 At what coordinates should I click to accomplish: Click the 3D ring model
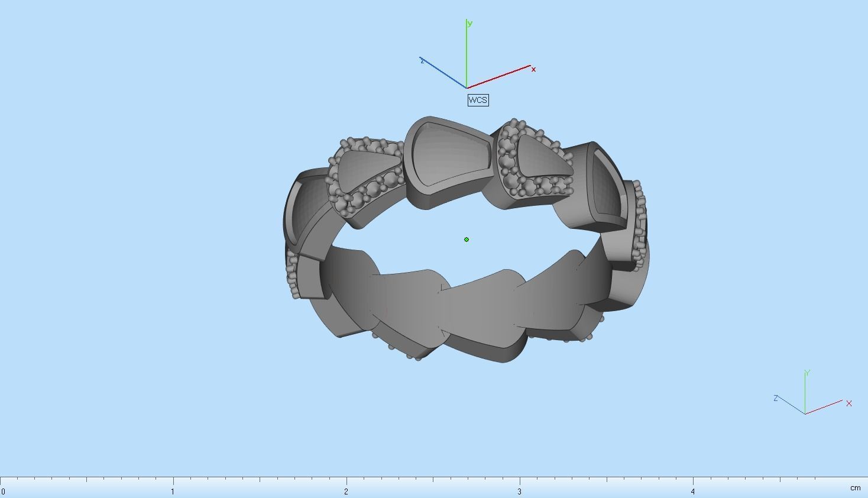(x=466, y=240)
